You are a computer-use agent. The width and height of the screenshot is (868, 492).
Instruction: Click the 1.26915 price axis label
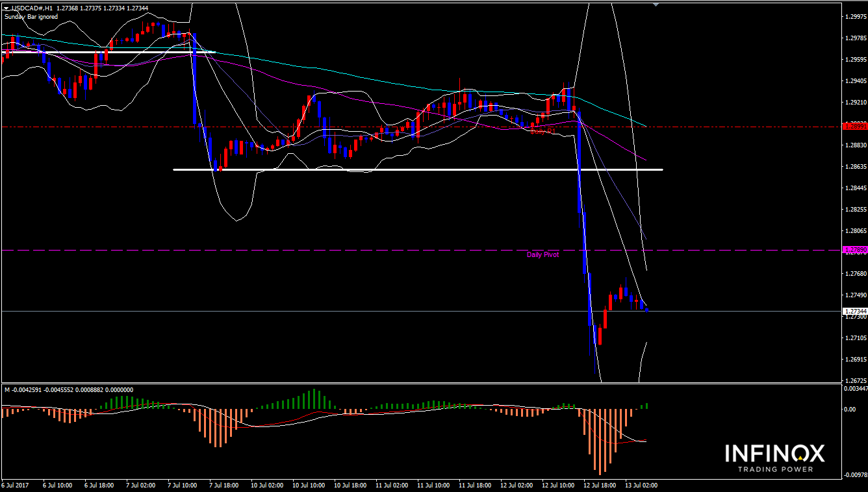tap(855, 360)
